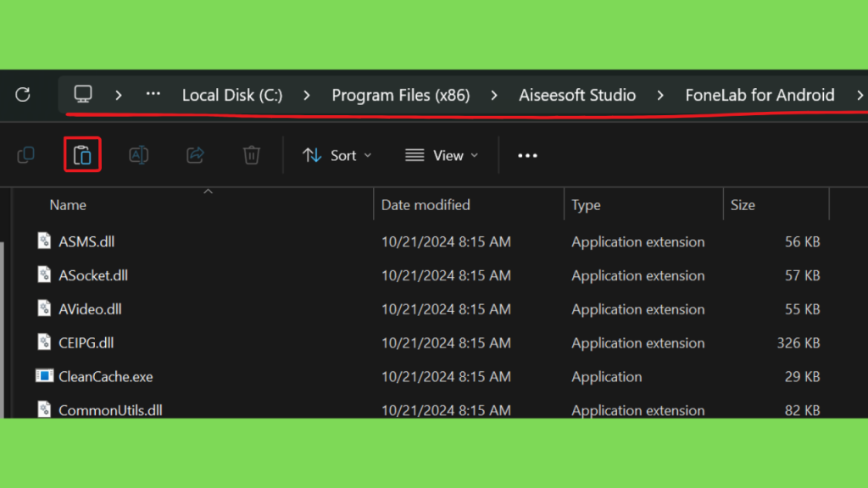Click the CEIPG.dll file icon

tap(44, 342)
